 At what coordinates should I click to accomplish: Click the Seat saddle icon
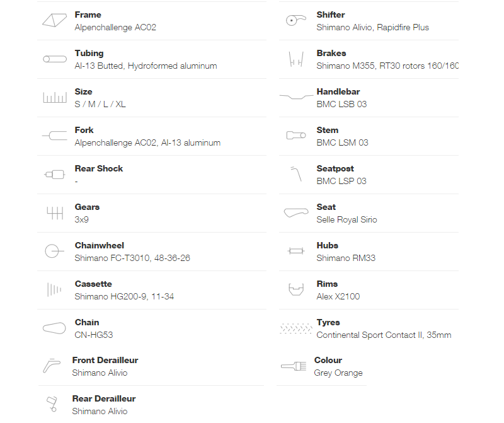click(x=296, y=212)
